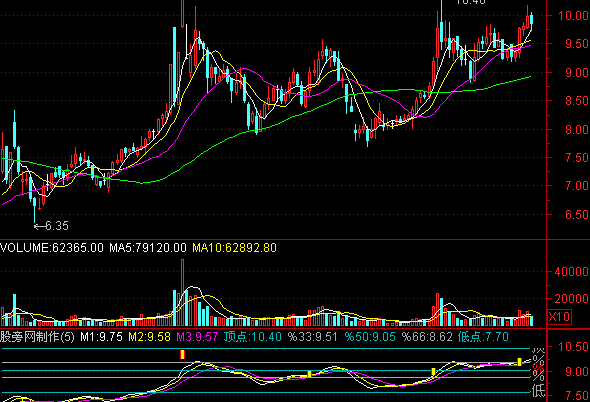Click the tallest red volume bar
The image size is (590, 402).
pos(182,292)
